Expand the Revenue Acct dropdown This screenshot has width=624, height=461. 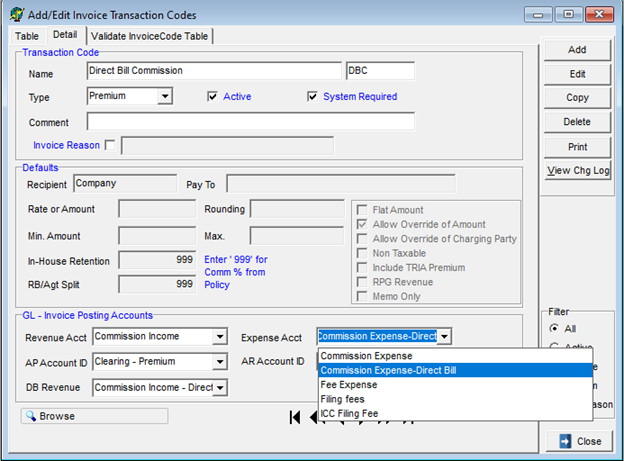[220, 337]
